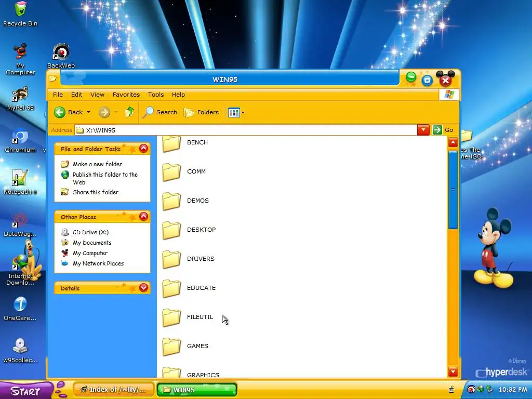532x399 pixels.
Task: Go to My Computer in Other Places
Action: tap(90, 253)
